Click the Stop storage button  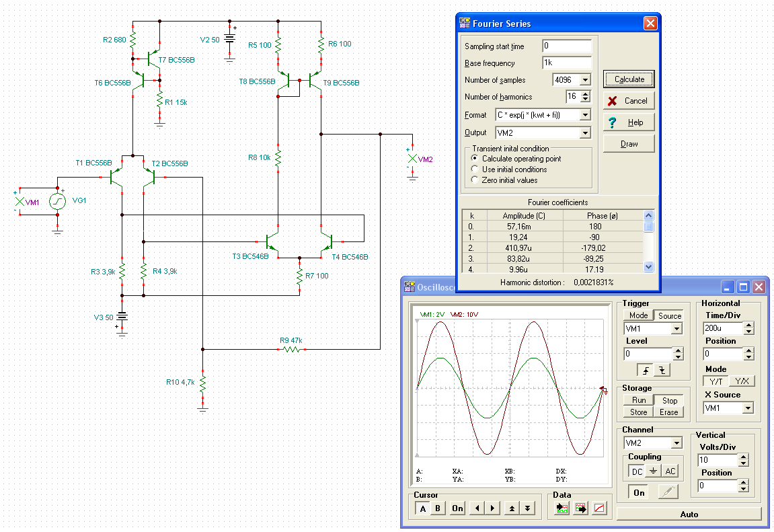click(669, 400)
